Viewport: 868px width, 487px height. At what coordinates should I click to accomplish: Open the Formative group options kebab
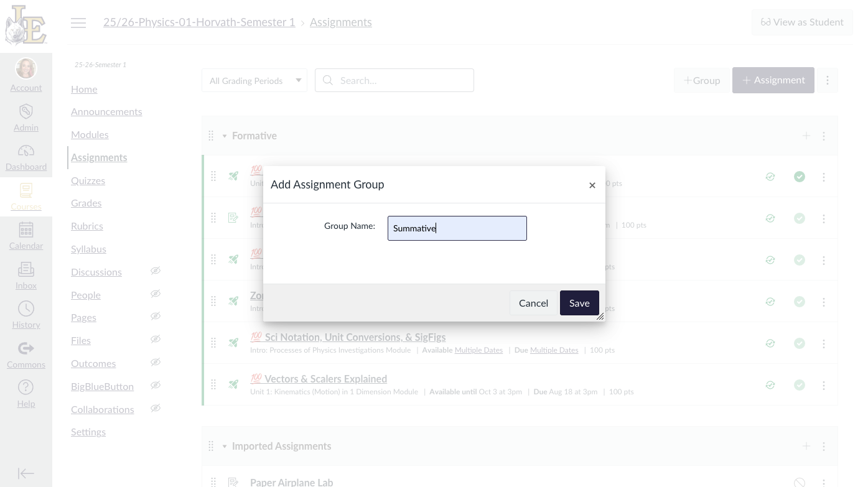click(824, 136)
